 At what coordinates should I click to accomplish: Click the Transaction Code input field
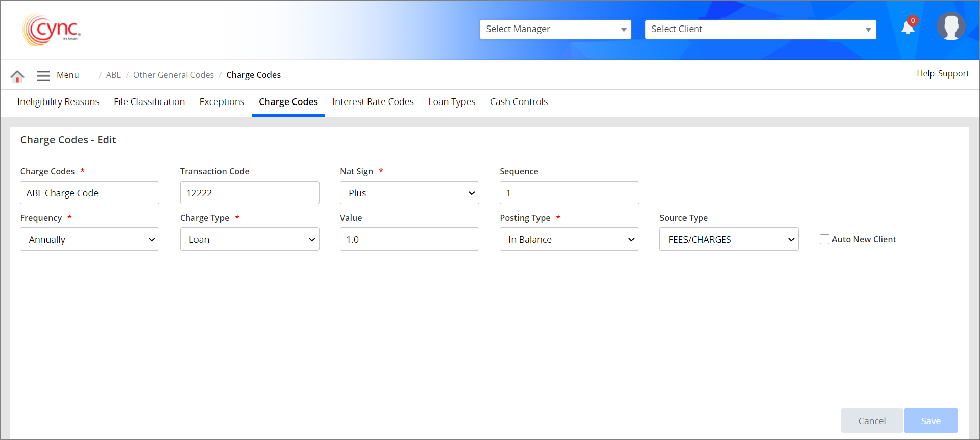tap(250, 193)
